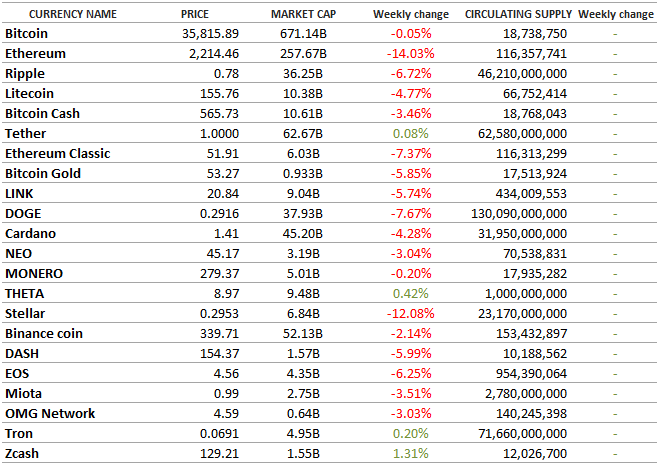
Task: Click Tether price 1.0000
Action: tap(219, 134)
